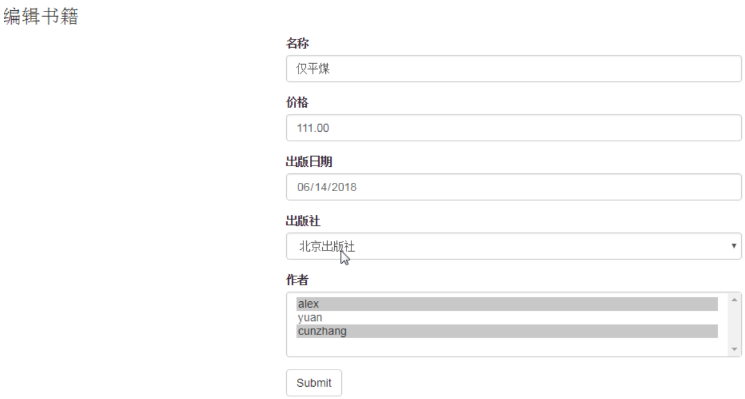Open the 出版社 dropdown showing 北京出版社
Image resolution: width=745 pixels, height=399 pixels.
514,246
